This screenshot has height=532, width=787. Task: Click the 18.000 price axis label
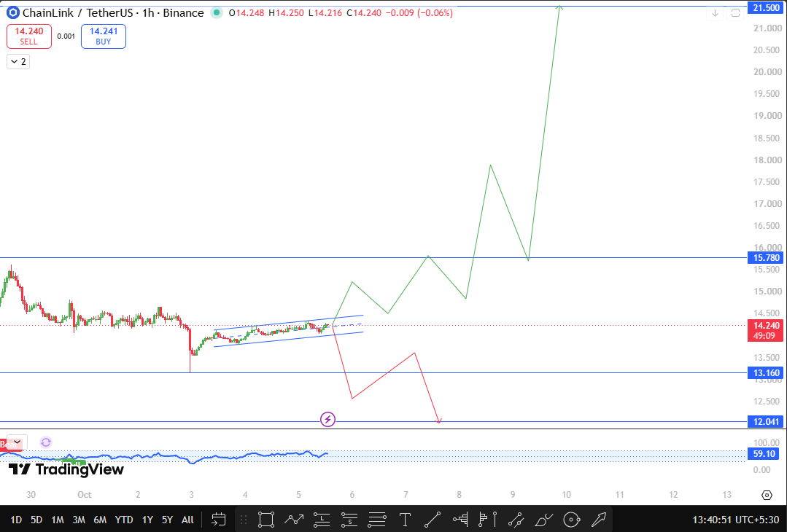tap(767, 160)
